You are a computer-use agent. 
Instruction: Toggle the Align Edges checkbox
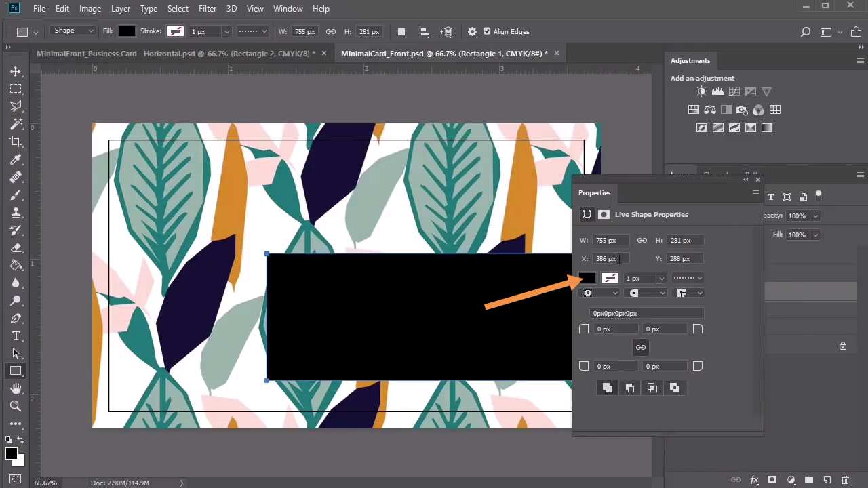pyautogui.click(x=487, y=31)
